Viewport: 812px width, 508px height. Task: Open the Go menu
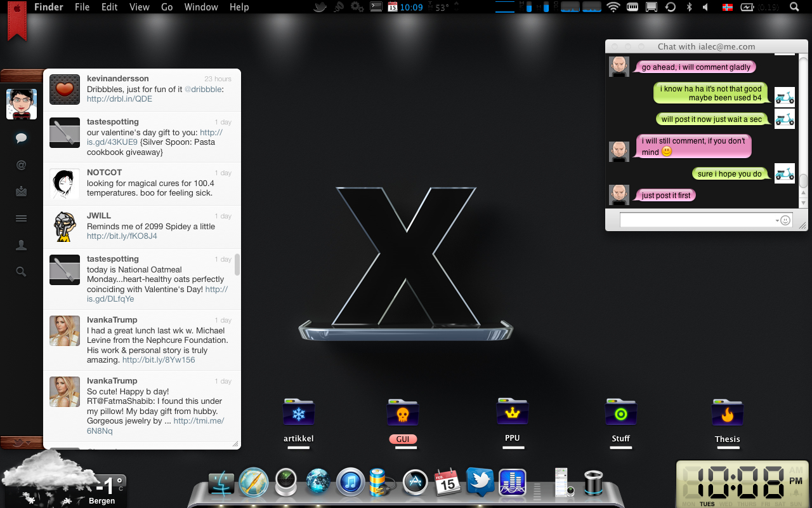167,7
